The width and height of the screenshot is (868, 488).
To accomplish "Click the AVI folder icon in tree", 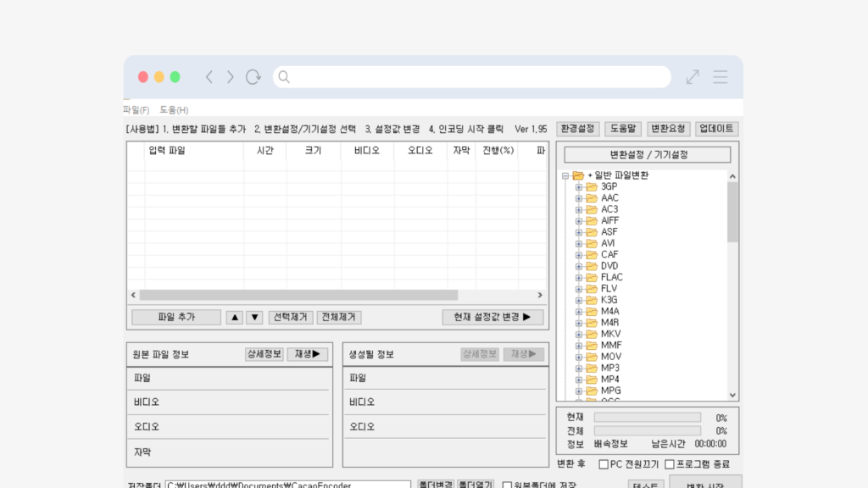I will click(x=592, y=243).
